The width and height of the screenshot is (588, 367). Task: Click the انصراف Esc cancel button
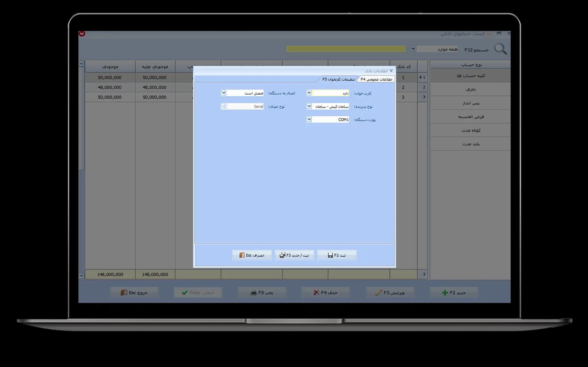coord(252,255)
